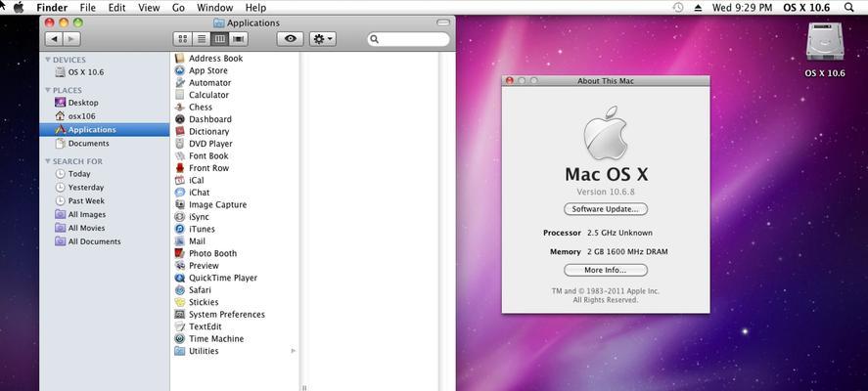Screen dimensions: 868x391
Task: Select the DVD Player icon
Action: 179,144
